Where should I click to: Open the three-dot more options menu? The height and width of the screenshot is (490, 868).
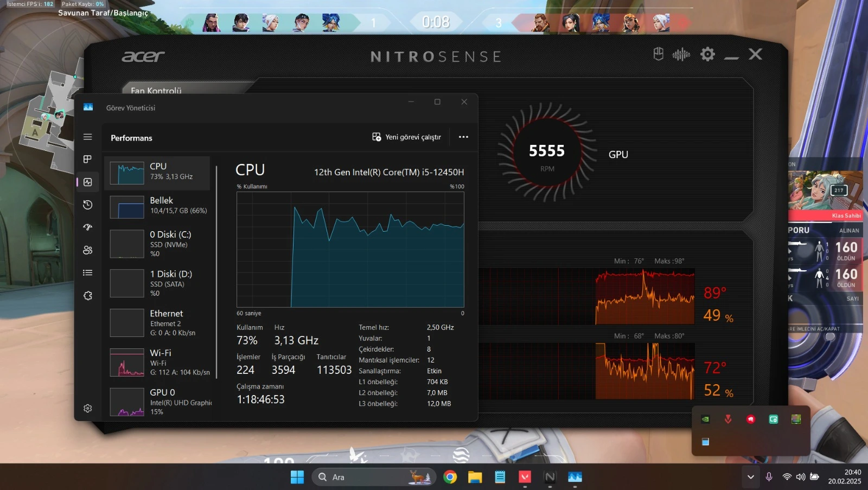pyautogui.click(x=463, y=137)
